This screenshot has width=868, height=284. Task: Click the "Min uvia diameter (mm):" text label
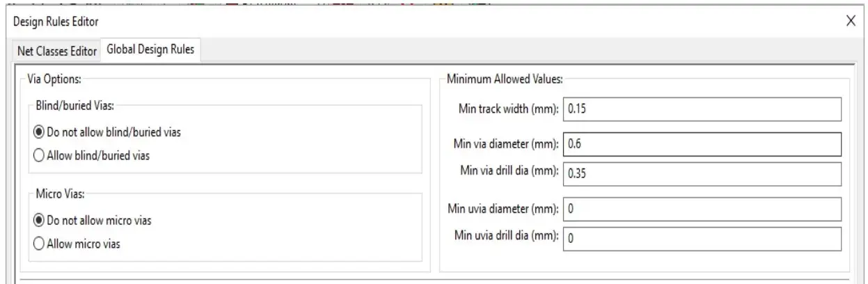pos(503,208)
